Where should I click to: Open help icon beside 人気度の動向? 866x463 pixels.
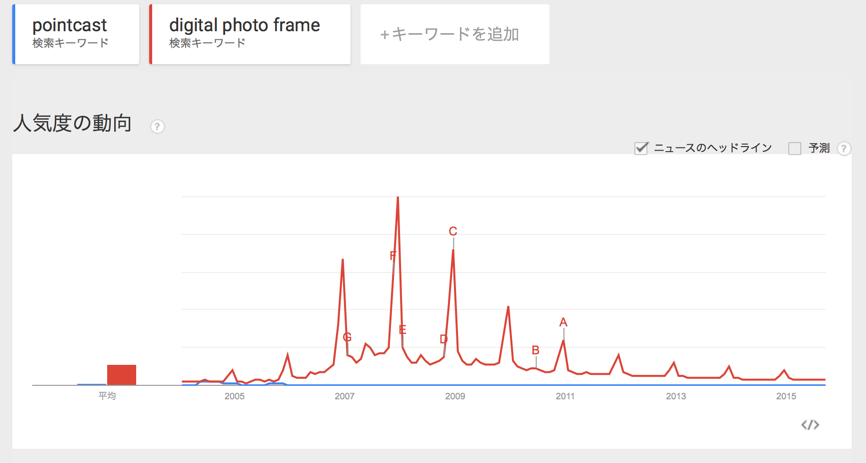157,127
